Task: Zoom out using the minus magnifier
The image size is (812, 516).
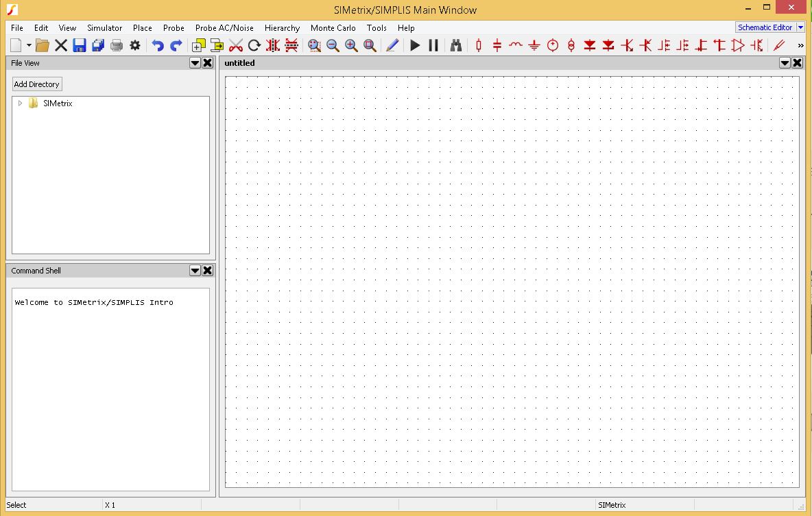Action: click(x=333, y=45)
